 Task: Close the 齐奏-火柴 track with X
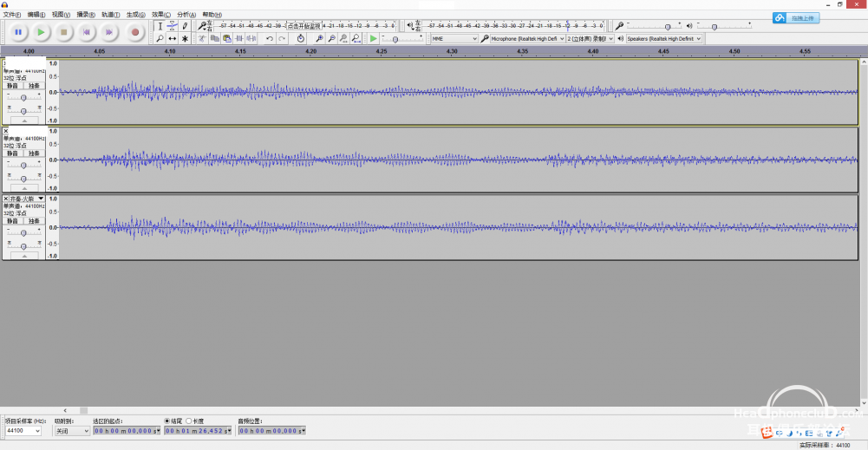tap(6, 199)
